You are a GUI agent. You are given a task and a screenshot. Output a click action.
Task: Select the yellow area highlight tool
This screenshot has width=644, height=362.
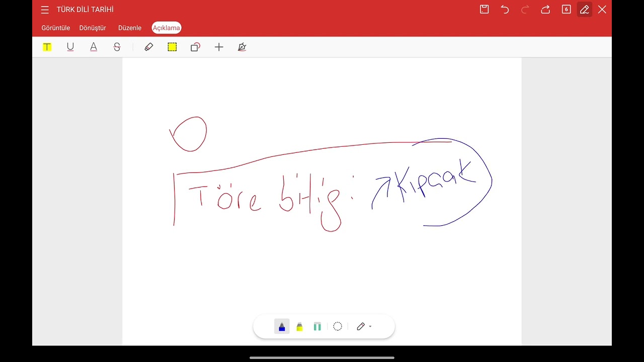tap(172, 47)
